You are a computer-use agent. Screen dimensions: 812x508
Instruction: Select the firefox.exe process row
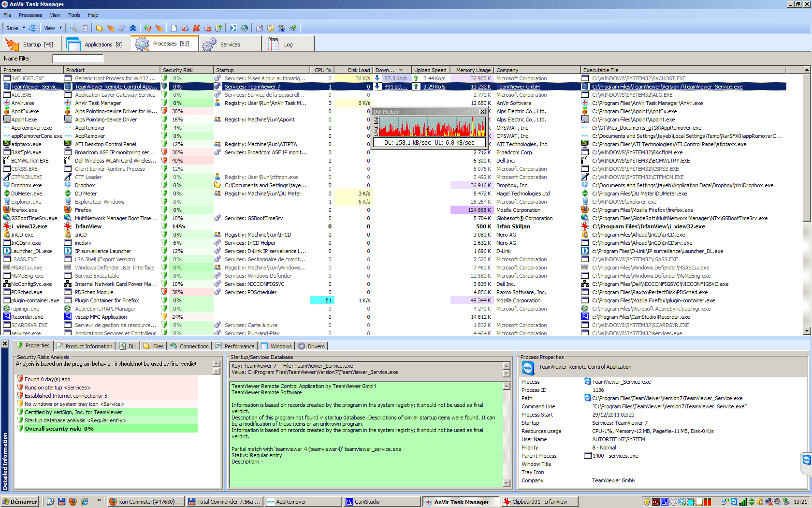(392, 210)
